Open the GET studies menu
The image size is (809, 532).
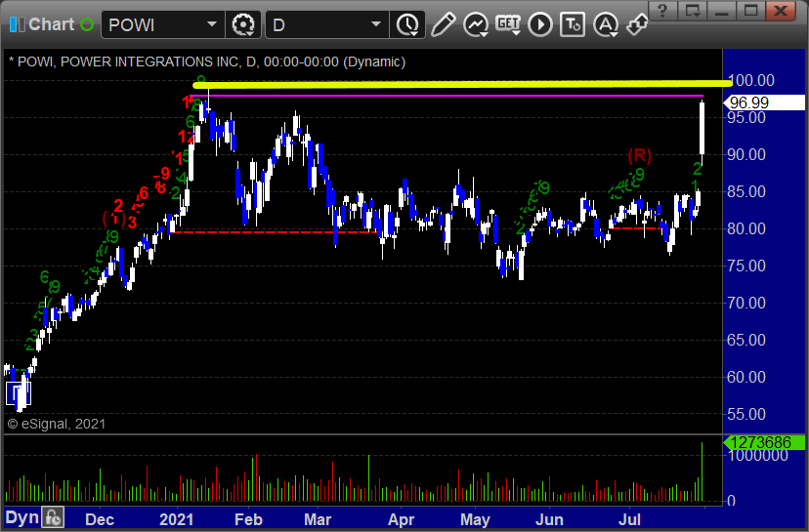click(x=508, y=24)
